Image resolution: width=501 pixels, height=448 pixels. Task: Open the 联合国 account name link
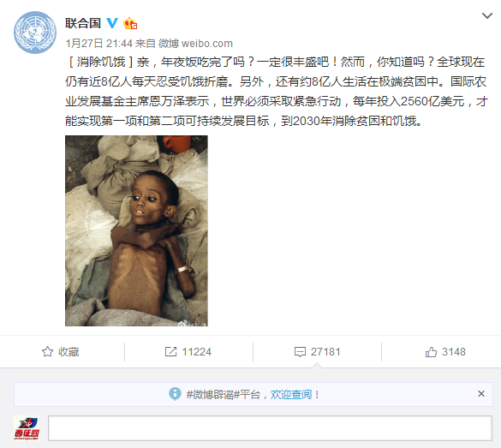click(x=83, y=23)
